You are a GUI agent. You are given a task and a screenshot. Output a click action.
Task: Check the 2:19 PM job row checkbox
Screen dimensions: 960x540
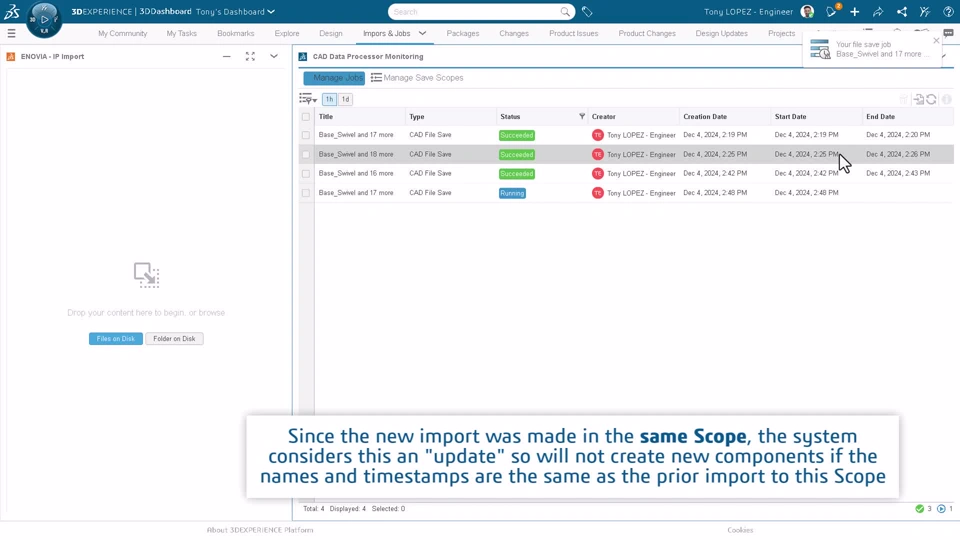[x=306, y=135]
